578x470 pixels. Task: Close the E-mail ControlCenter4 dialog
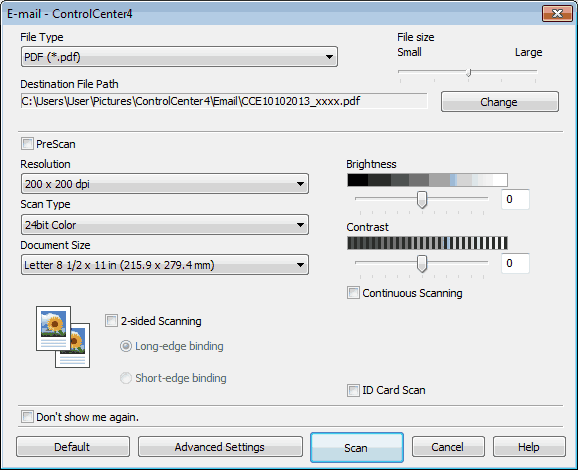(557, 14)
